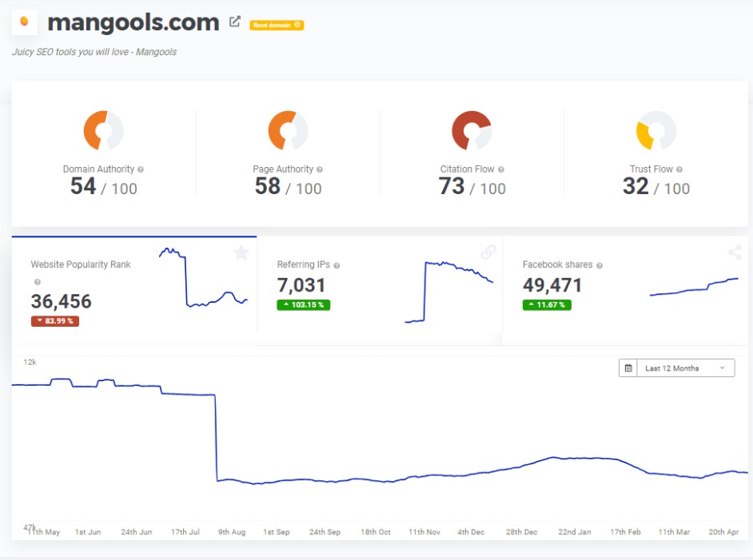This screenshot has height=560, width=753.
Task: Click the Citation Flow score 73
Action: pyautogui.click(x=452, y=186)
